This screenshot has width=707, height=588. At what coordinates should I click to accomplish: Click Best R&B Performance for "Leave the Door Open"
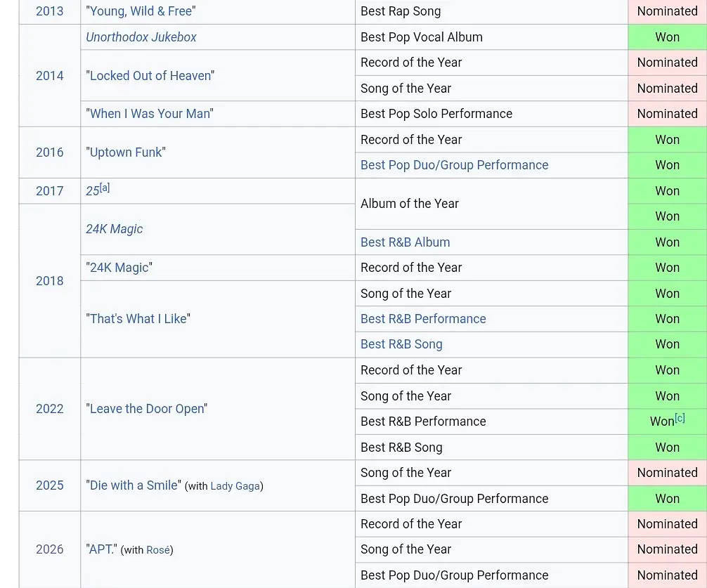(x=491, y=422)
